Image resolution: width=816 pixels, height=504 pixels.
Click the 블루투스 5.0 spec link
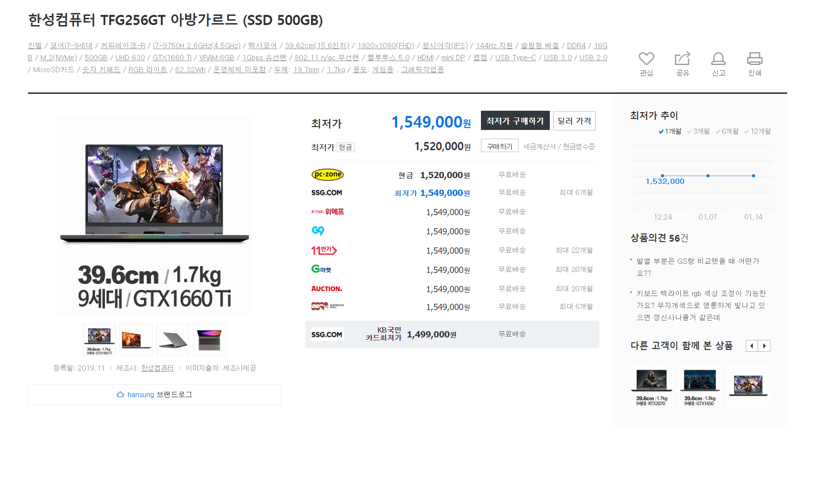click(389, 57)
